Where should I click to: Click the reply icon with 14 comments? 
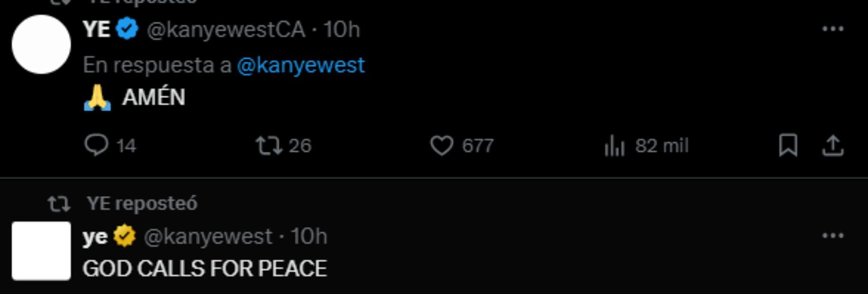[97, 145]
